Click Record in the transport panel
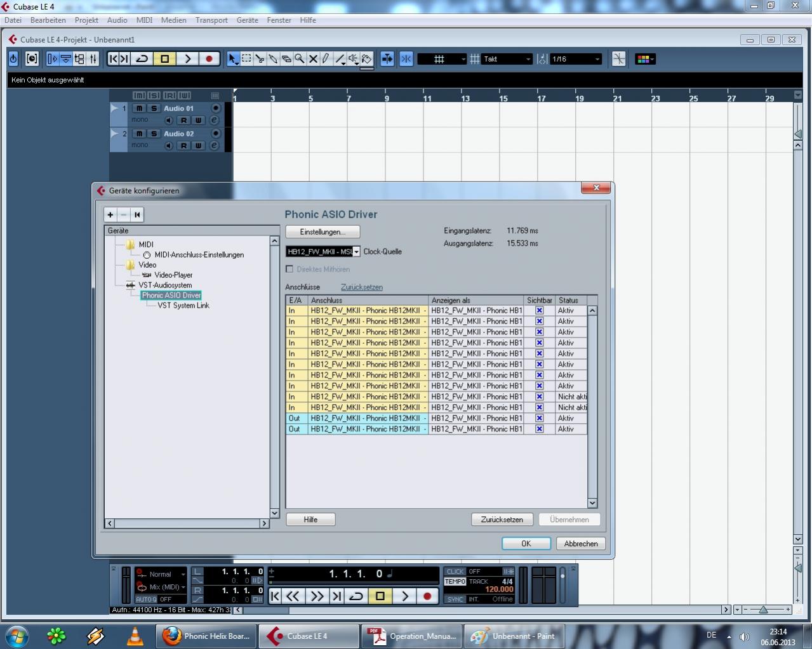 (x=427, y=596)
